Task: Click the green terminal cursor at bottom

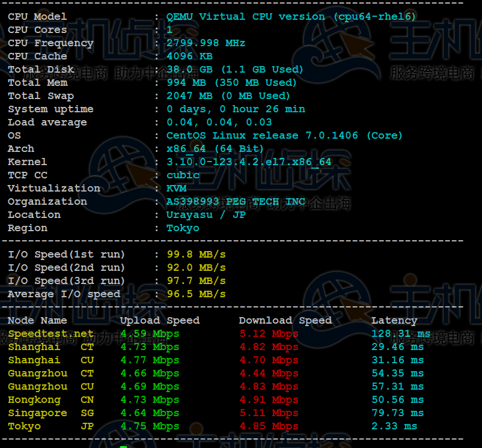Action: (x=124, y=447)
